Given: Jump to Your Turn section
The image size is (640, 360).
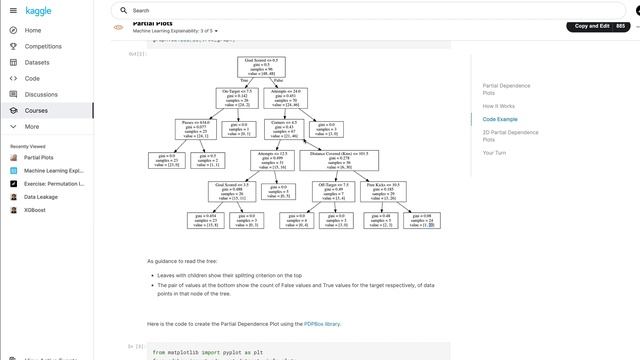Looking at the screenshot, I should [x=494, y=153].
